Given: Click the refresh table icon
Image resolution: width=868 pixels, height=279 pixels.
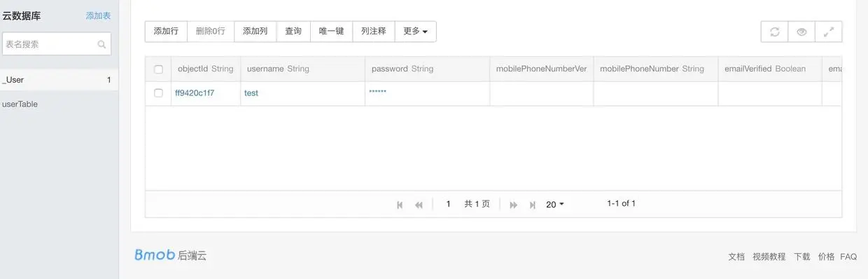Looking at the screenshot, I should pos(774,32).
